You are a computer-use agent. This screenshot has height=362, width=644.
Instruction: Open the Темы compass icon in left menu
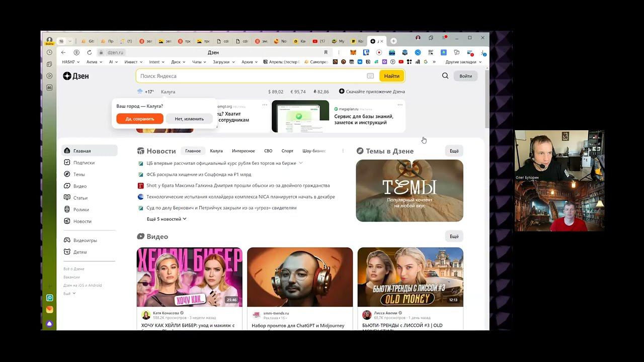[67, 174]
